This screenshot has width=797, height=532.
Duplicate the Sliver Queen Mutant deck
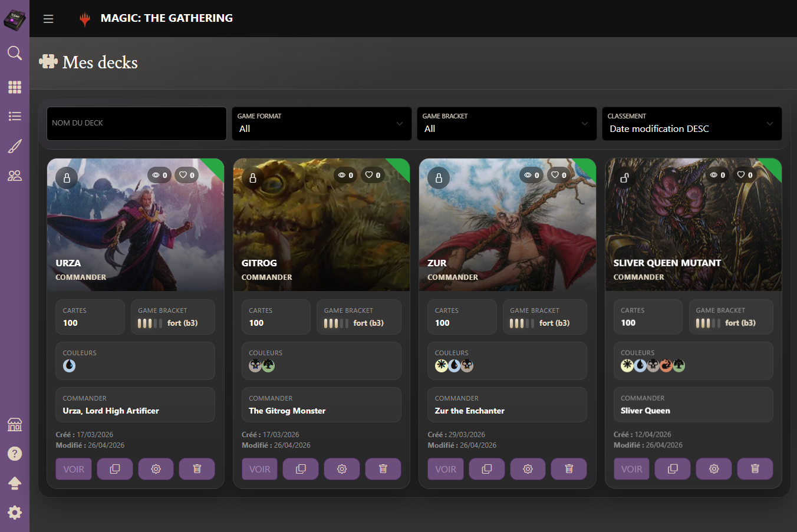(673, 469)
